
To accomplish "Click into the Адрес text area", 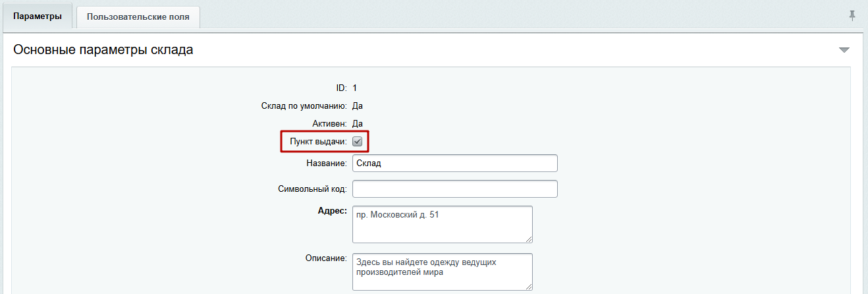I will coord(443,224).
